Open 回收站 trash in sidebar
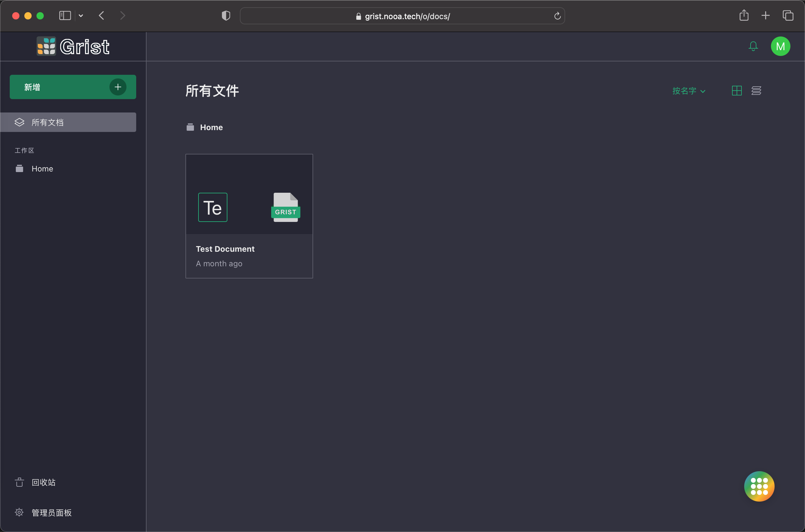Screen dimensions: 805x532 click(x=43, y=482)
